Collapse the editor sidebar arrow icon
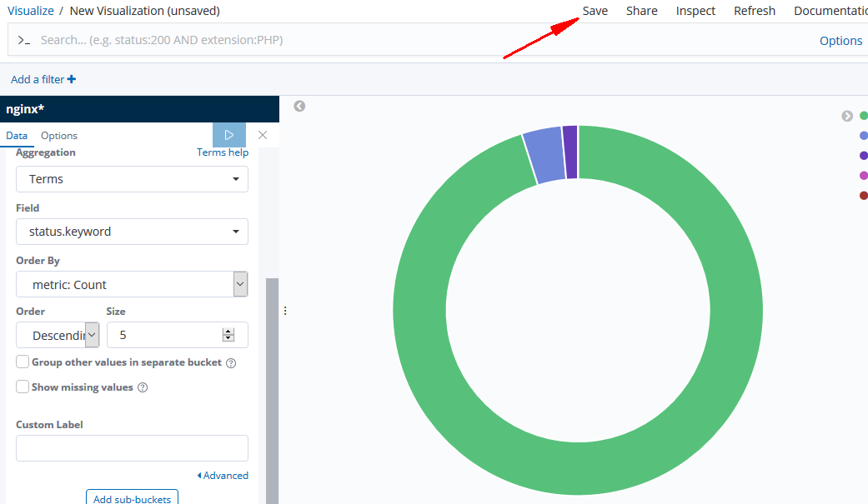Screen dimensions: 868x504 click(299, 107)
